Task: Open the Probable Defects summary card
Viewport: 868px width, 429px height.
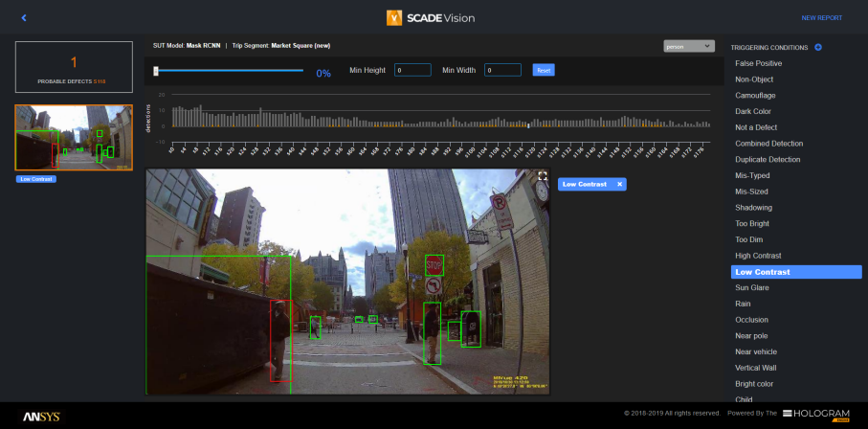Action: point(74,66)
